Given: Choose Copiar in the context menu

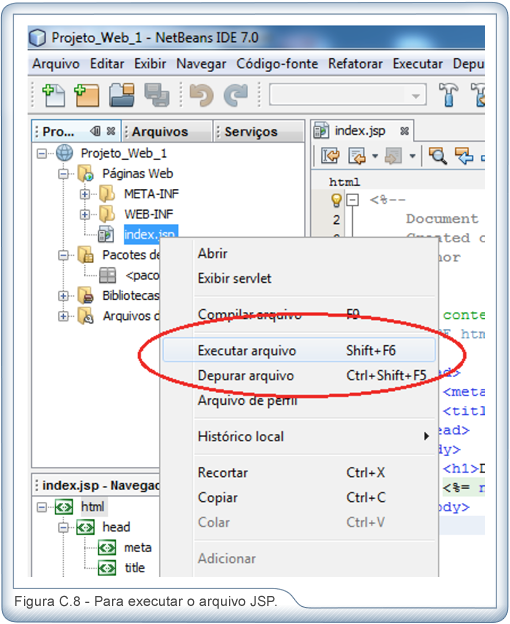Looking at the screenshot, I should pos(299,497).
